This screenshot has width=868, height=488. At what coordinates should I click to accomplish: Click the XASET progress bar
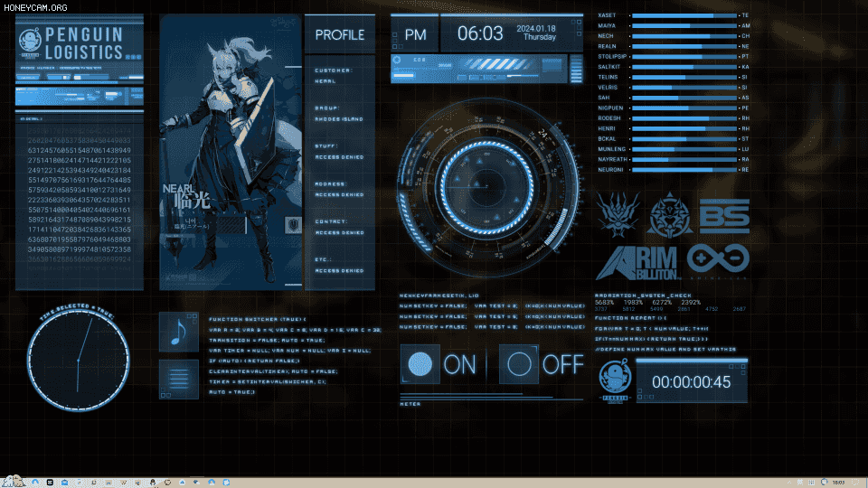pyautogui.click(x=684, y=15)
